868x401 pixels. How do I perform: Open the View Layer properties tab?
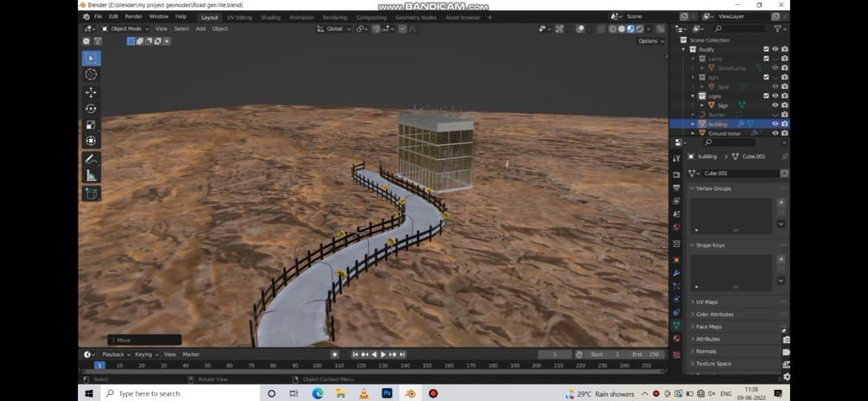pos(676,201)
